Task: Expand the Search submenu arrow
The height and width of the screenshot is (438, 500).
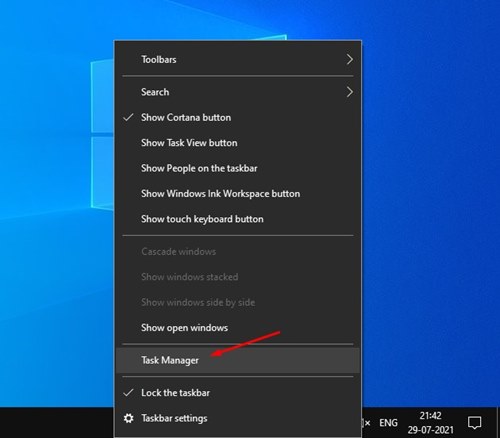Action: point(349,92)
